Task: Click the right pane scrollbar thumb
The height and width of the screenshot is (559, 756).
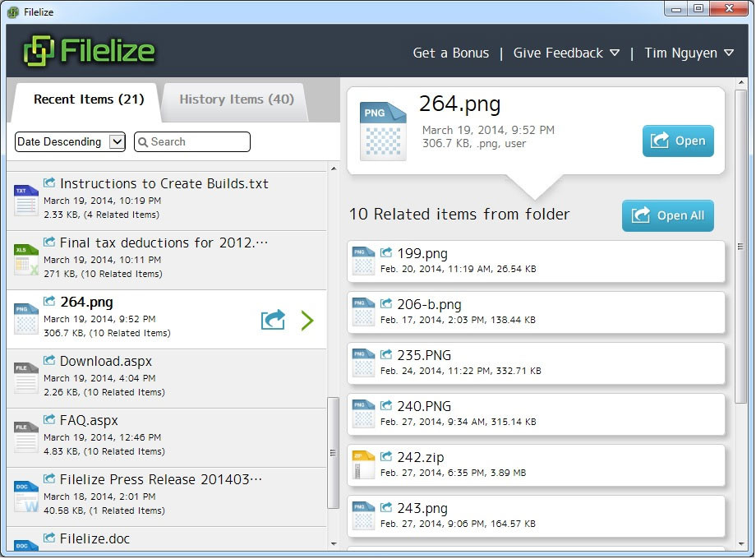Action: point(740,247)
